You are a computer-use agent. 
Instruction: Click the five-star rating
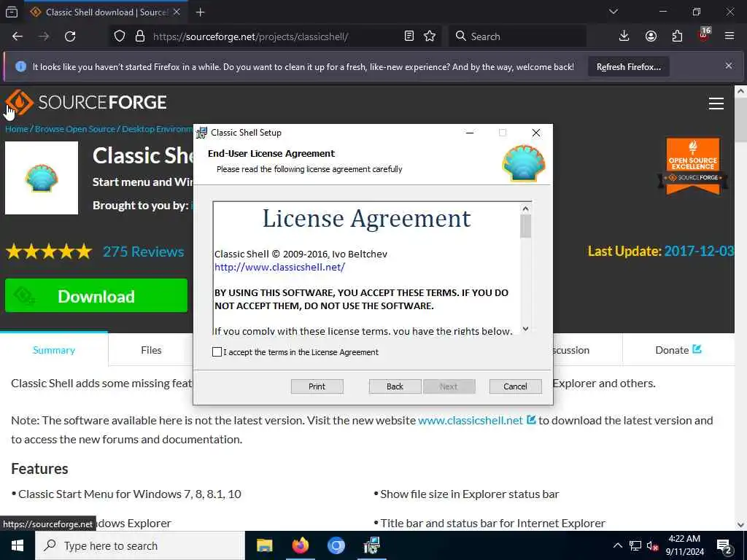49,251
